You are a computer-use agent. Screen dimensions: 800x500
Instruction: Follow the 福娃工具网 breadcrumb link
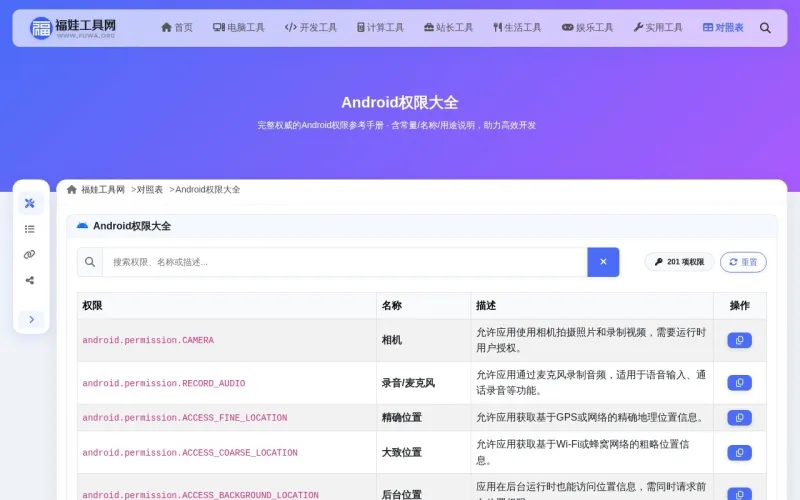(x=103, y=190)
